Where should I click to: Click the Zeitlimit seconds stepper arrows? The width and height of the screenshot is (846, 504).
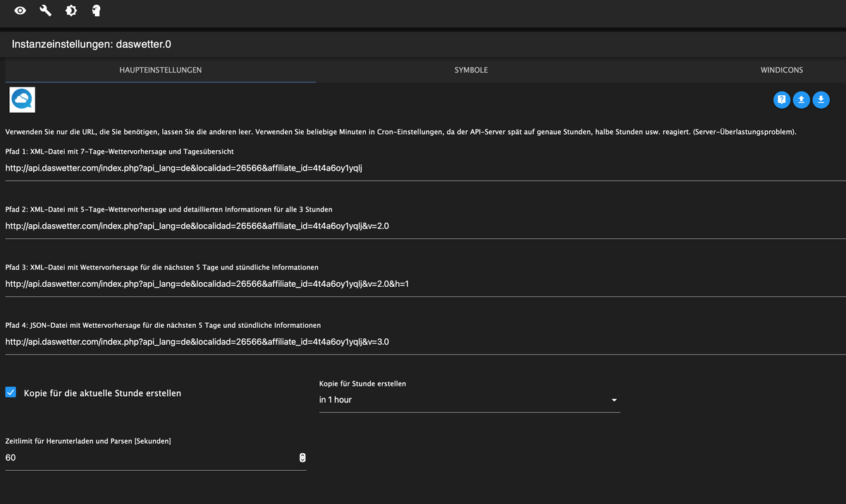(302, 457)
